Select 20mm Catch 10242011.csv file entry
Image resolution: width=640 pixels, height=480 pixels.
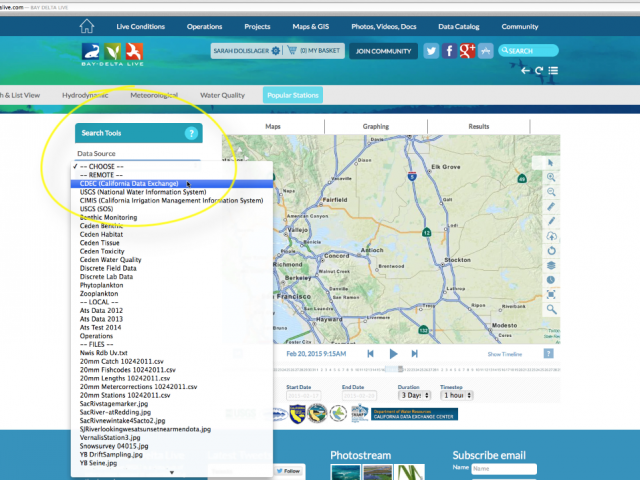point(171,361)
